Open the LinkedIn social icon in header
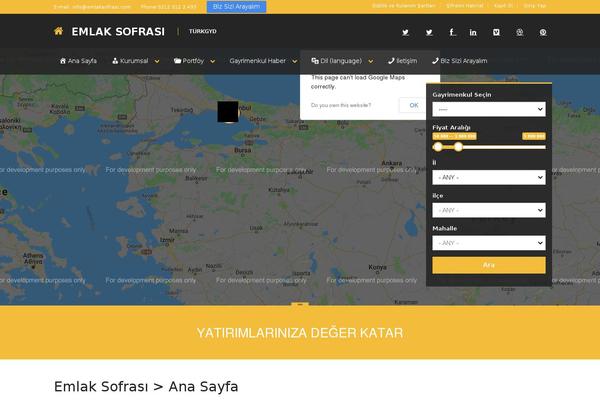 tap(473, 32)
